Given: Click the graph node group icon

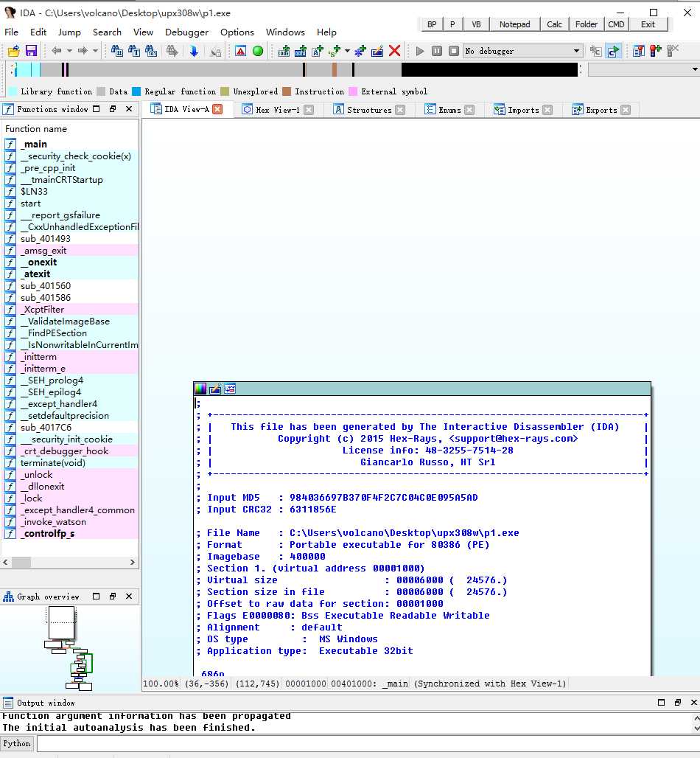Looking at the screenshot, I should (230, 389).
